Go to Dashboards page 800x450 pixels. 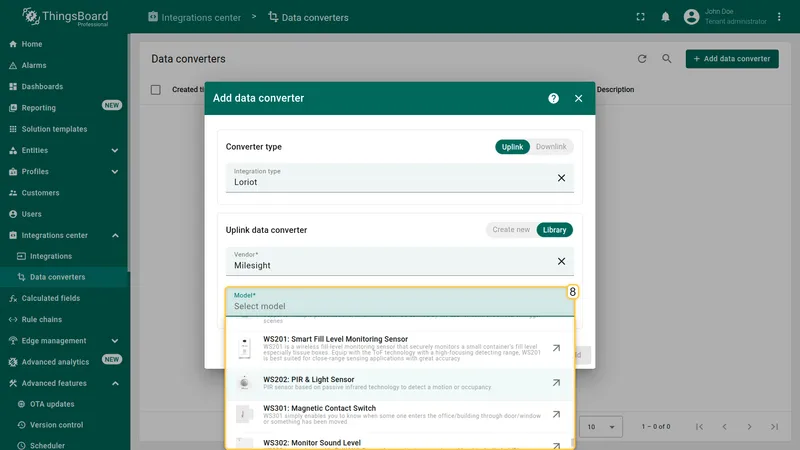tap(64, 87)
